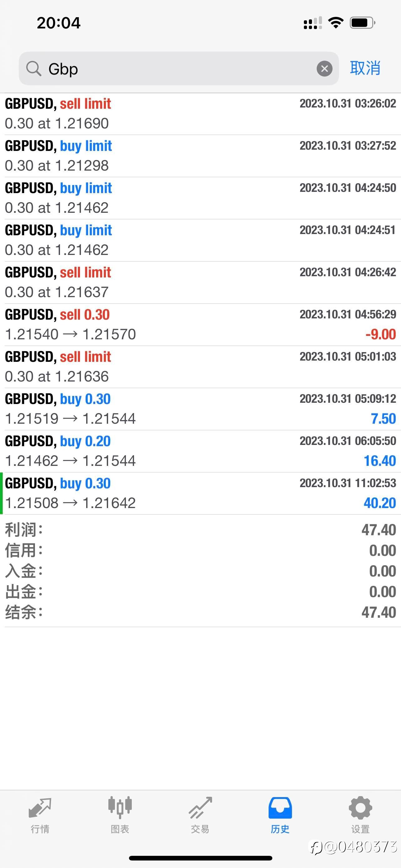Open sell 0.30 trade with -9.00 loss

(x=200, y=325)
